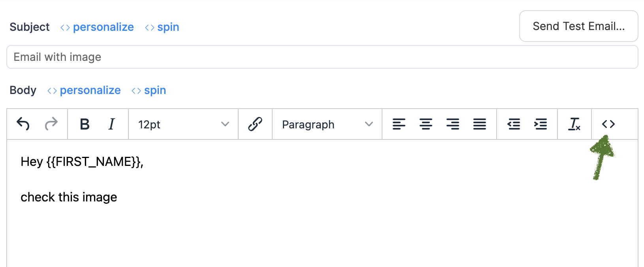Insert a link with chain icon

[255, 124]
